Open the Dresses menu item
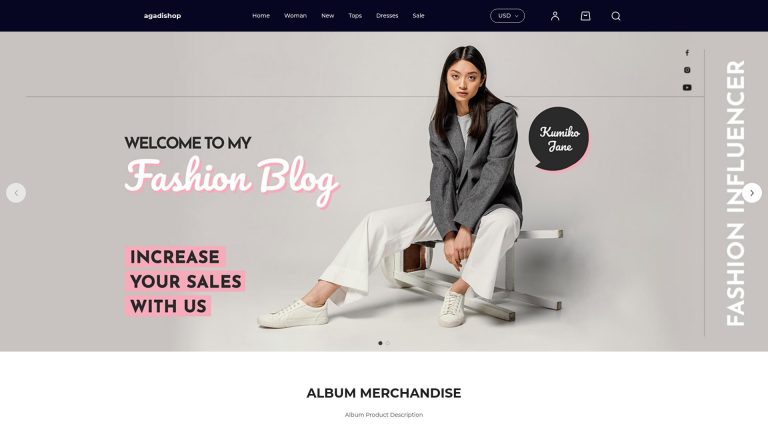This screenshot has width=768, height=432. pos(387,16)
